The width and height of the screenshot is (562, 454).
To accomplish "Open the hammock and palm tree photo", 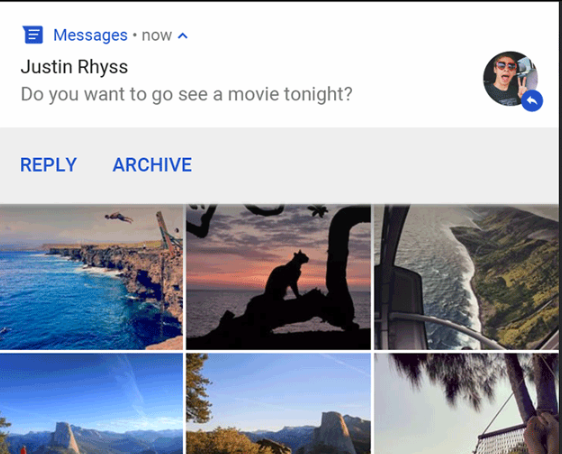I will [466, 403].
